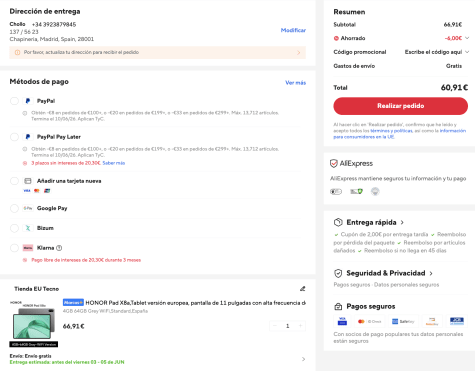This screenshot has height=371, width=475.
Task: Click the Bizum logo icon
Action: pos(28,228)
